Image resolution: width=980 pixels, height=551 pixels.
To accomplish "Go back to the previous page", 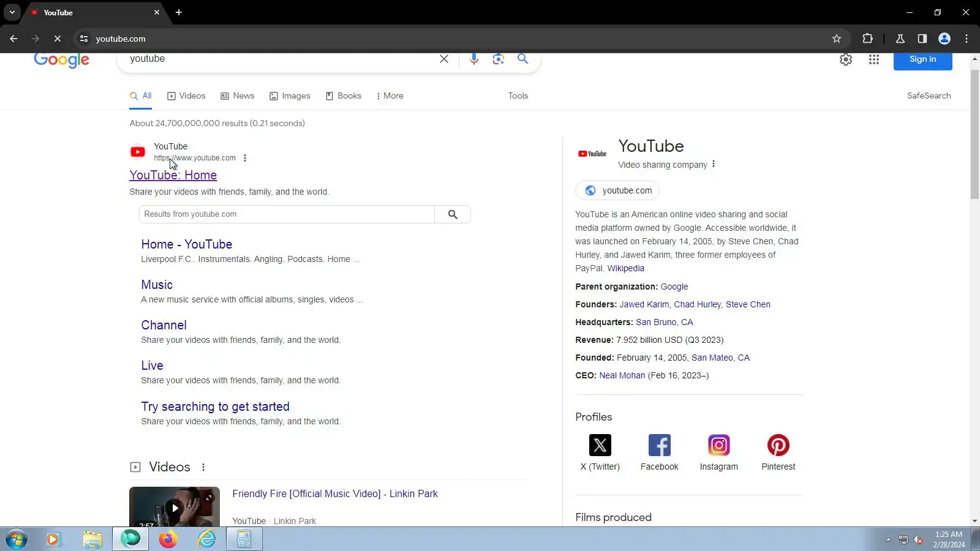I will coord(13,39).
